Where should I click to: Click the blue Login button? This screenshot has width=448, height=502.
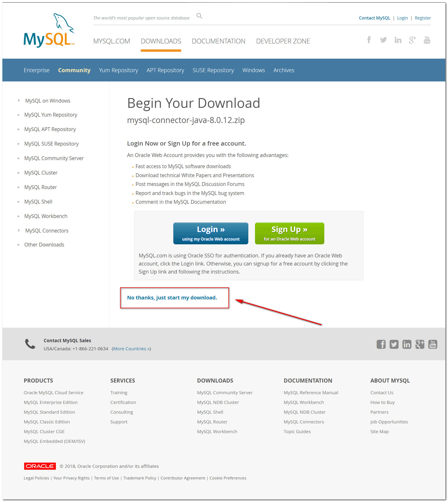[211, 233]
